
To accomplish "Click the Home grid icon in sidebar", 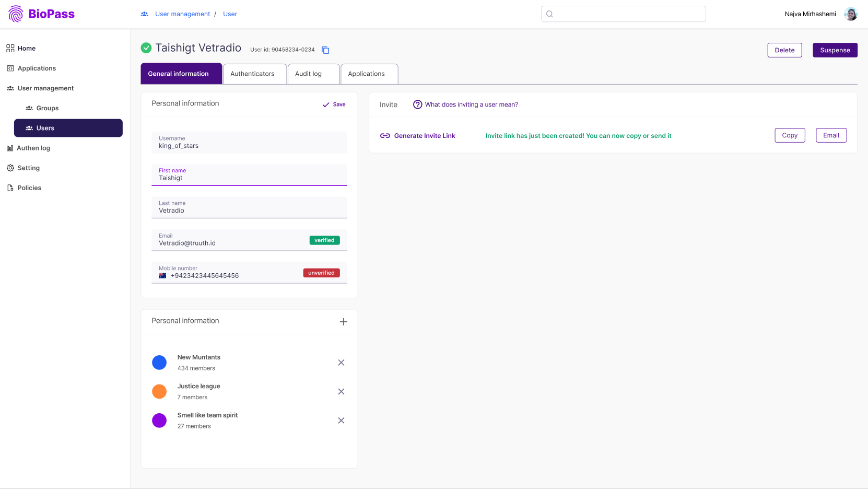I will pyautogui.click(x=10, y=49).
